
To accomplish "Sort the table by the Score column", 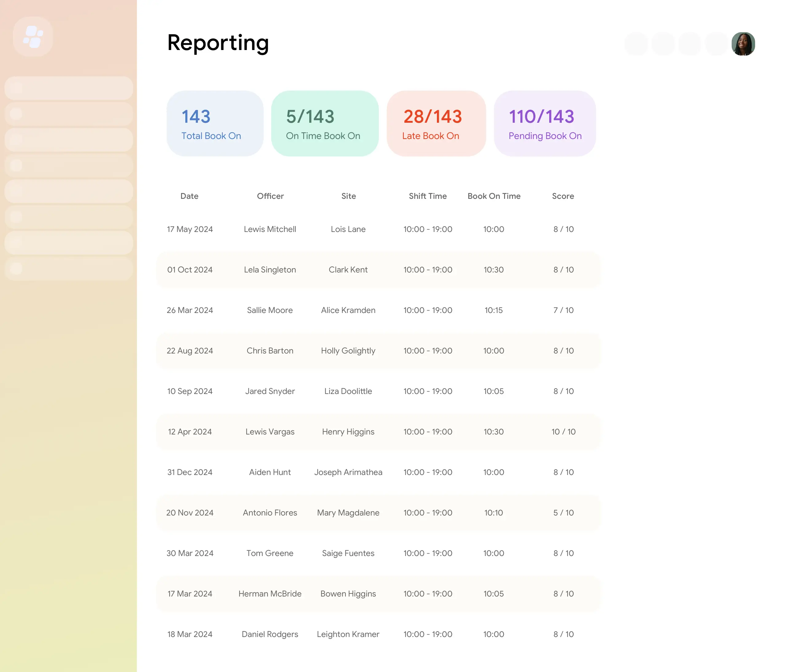I will point(563,196).
